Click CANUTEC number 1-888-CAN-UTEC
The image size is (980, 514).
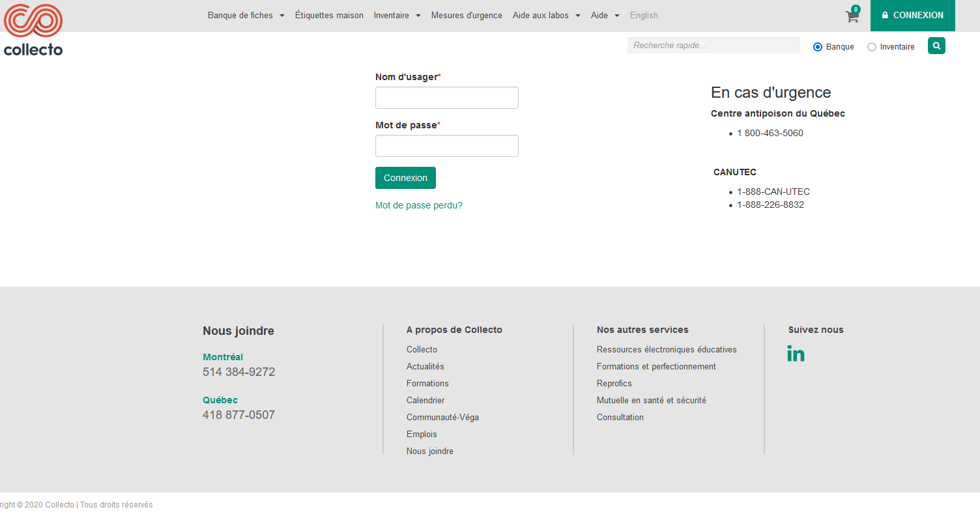773,192
